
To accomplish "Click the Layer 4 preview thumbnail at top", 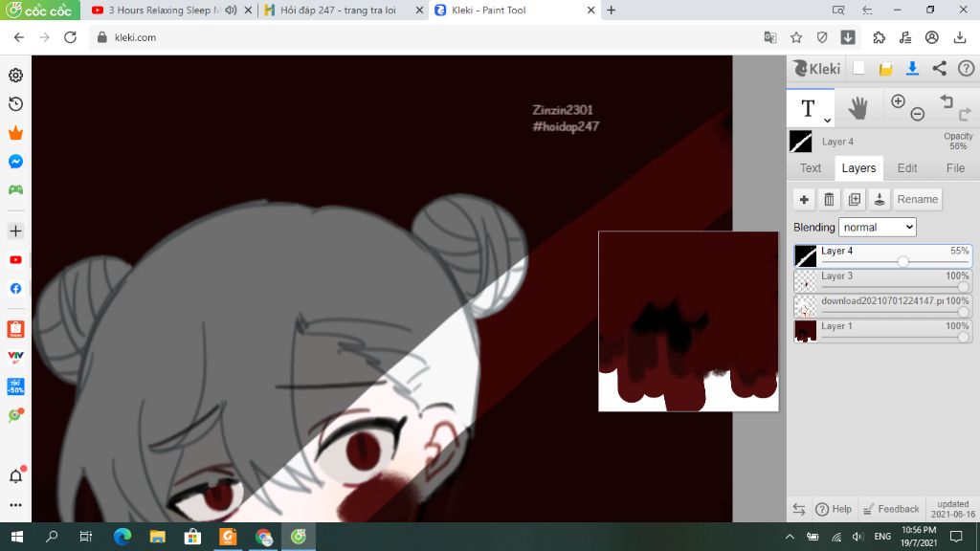I will click(x=801, y=142).
